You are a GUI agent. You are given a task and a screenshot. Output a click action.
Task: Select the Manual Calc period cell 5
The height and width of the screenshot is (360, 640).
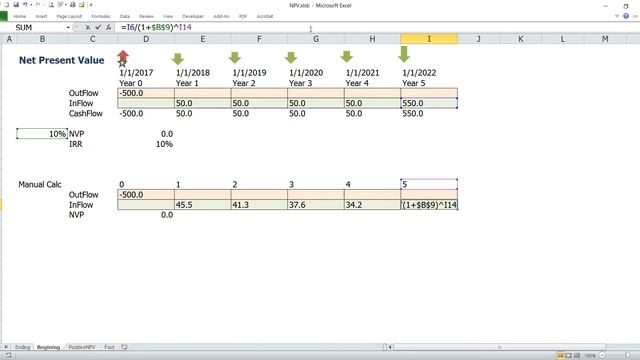coord(429,184)
